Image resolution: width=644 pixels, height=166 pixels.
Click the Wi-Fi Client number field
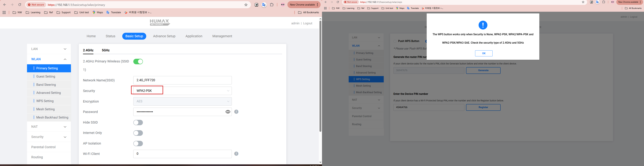[182, 154]
